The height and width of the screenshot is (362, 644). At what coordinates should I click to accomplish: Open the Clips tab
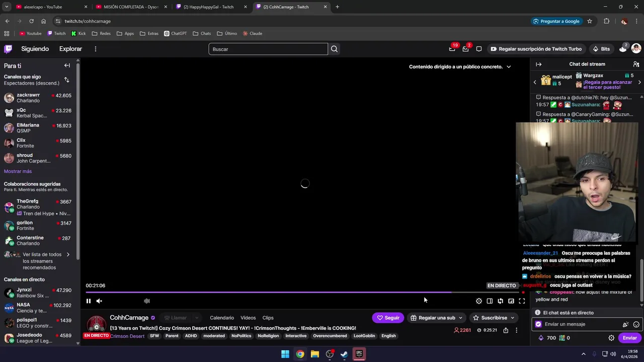pos(268,318)
